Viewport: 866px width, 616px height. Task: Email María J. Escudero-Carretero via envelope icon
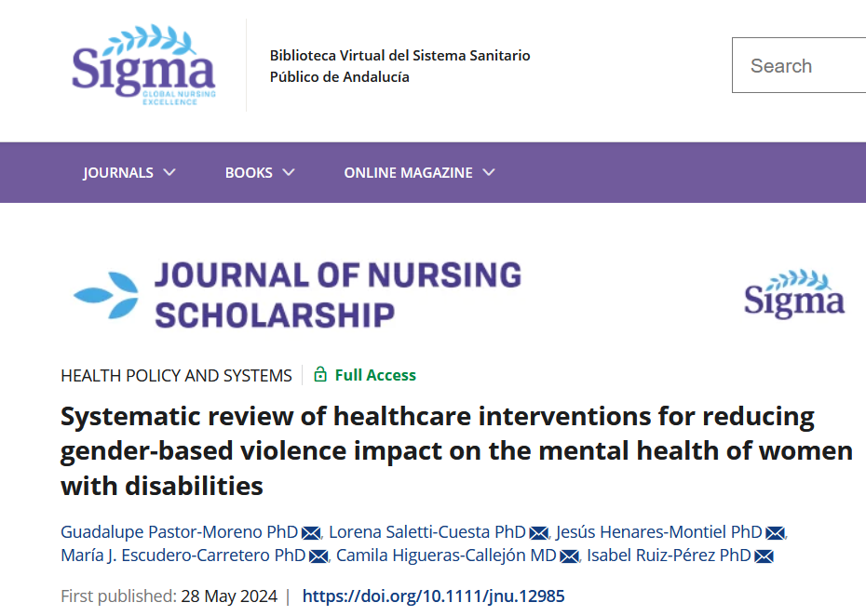[318, 556]
